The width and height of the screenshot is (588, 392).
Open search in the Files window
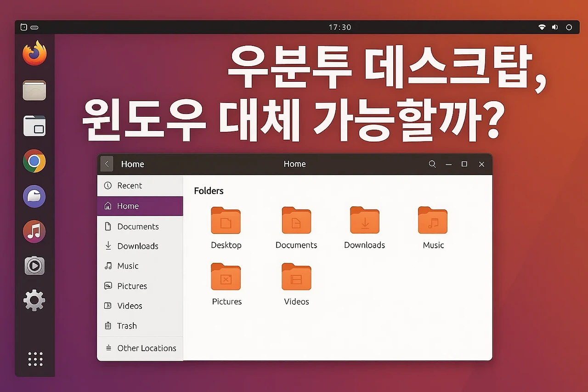[432, 164]
